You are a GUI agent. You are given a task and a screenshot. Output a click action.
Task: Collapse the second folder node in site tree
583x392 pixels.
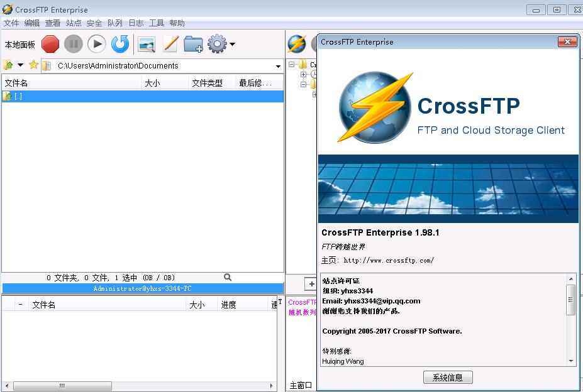303,84
